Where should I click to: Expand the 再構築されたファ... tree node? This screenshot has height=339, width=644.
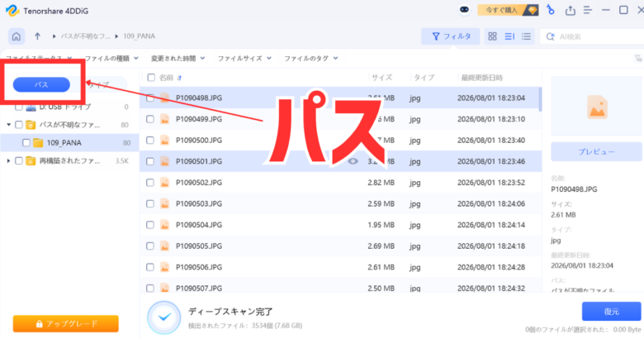[x=8, y=161]
